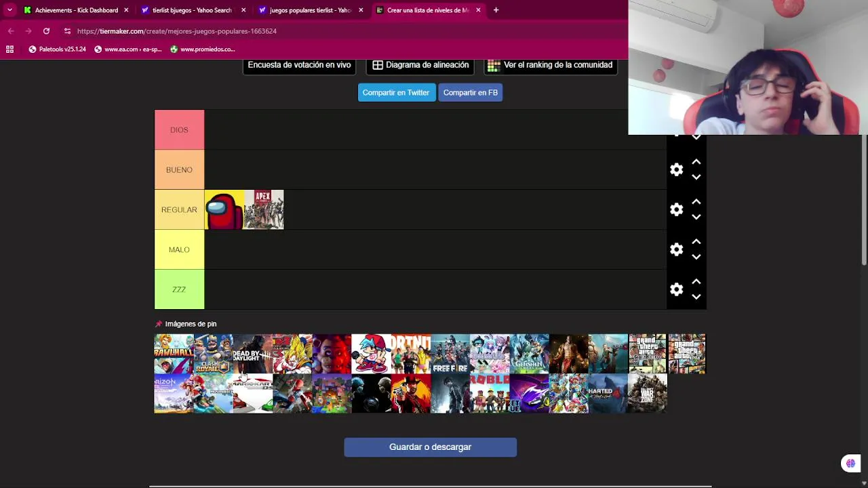Select the Warzone thumbnail
Image resolution: width=868 pixels, height=488 pixels.
pos(647,393)
